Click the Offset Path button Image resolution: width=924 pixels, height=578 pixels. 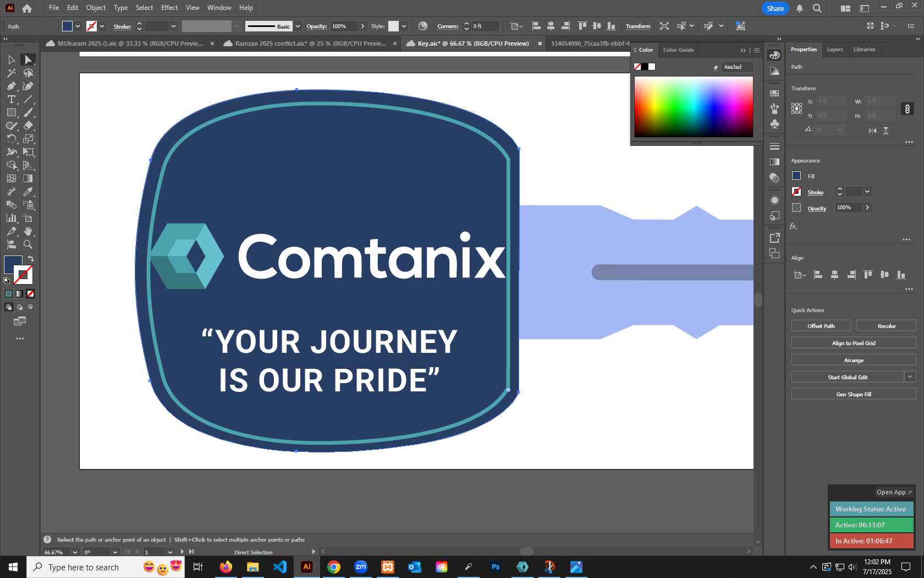click(x=821, y=326)
